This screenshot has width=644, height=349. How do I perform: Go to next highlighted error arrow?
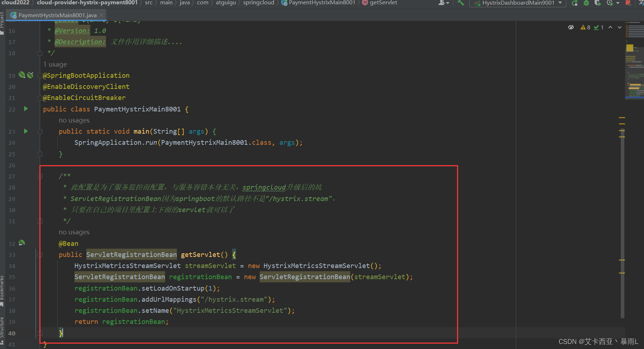pos(620,27)
